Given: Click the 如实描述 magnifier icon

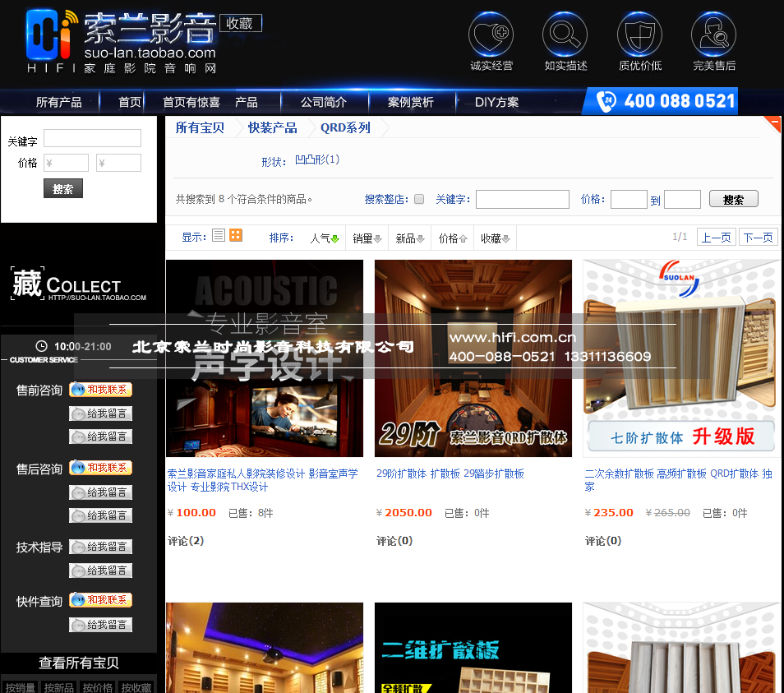Looking at the screenshot, I should pyautogui.click(x=565, y=35).
